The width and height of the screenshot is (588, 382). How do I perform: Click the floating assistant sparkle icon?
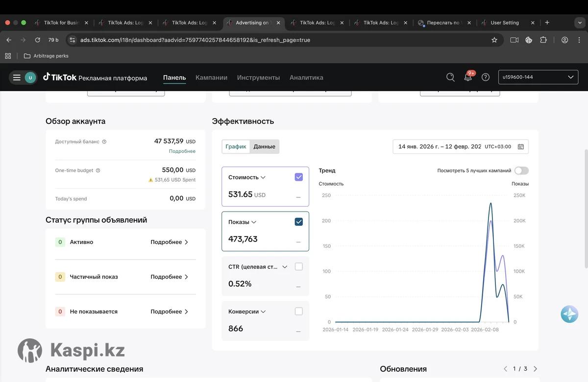[569, 313]
